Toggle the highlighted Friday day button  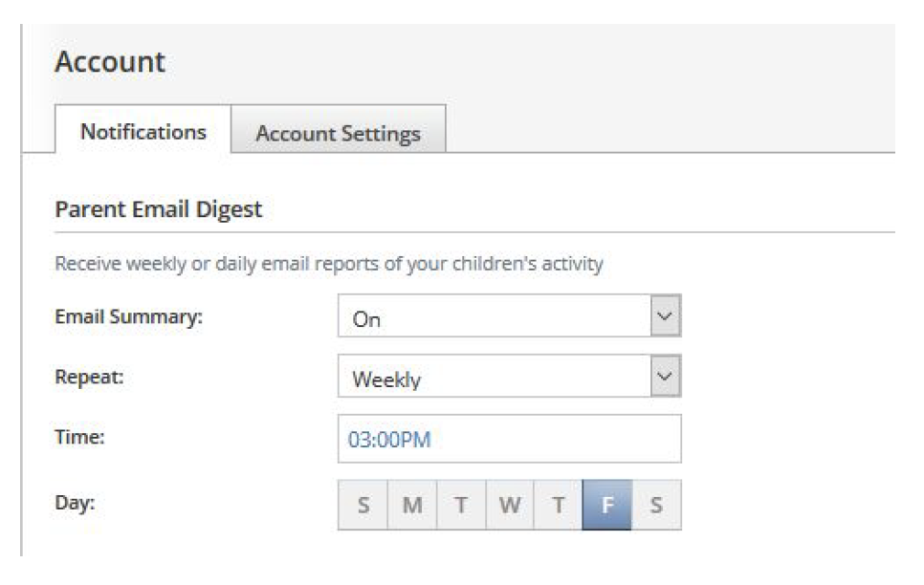(x=606, y=505)
